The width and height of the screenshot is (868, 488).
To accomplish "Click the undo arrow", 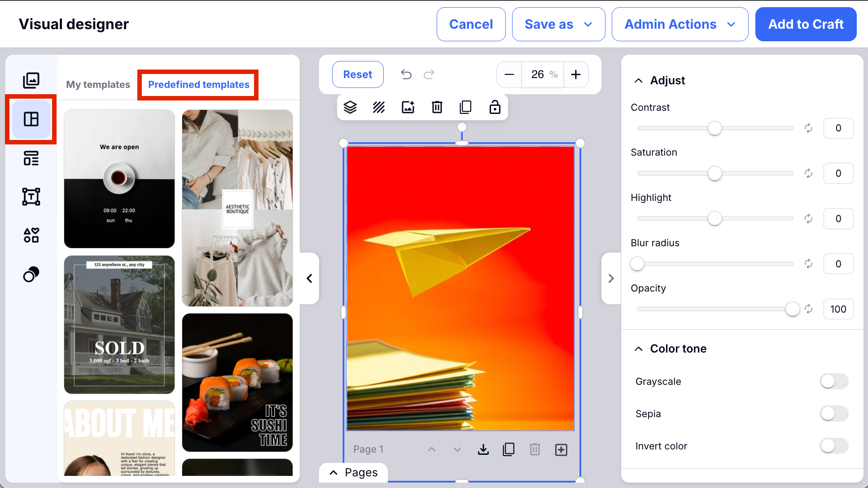I will 406,74.
